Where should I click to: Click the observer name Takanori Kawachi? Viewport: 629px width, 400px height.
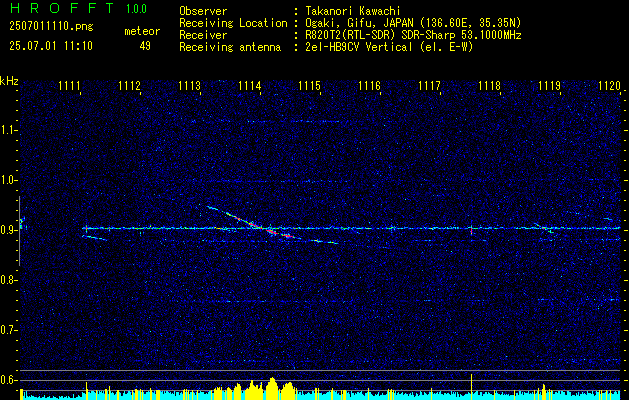point(353,11)
